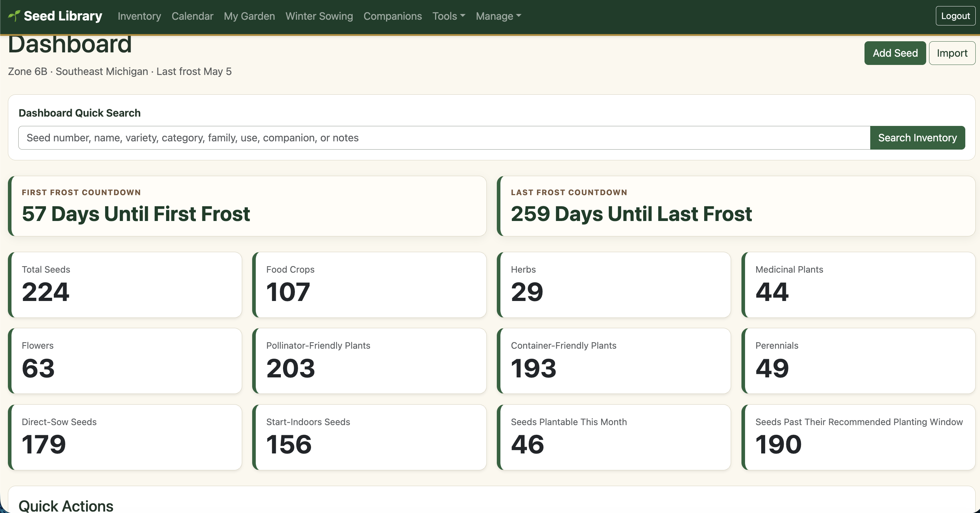Click the Dashboard page heading
The image size is (980, 513).
click(70, 45)
